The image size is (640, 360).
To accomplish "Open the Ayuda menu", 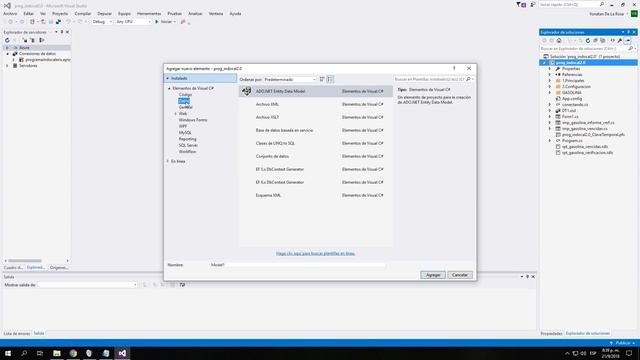I will 235,13.
